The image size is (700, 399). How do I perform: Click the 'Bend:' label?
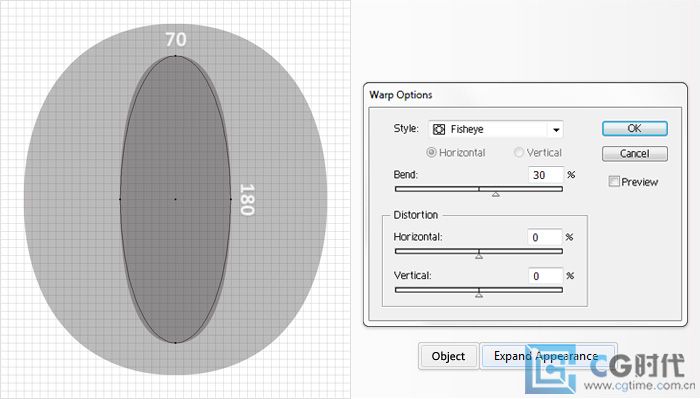click(x=405, y=174)
